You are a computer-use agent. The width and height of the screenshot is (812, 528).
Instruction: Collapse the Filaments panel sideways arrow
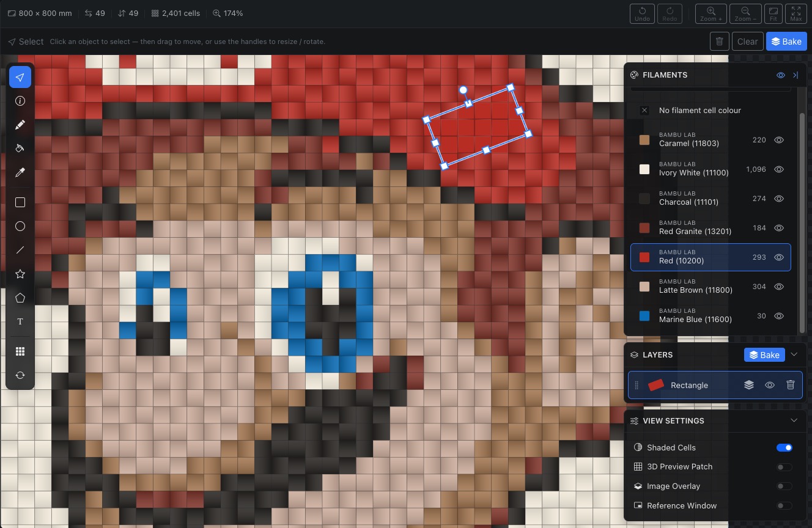coord(795,75)
